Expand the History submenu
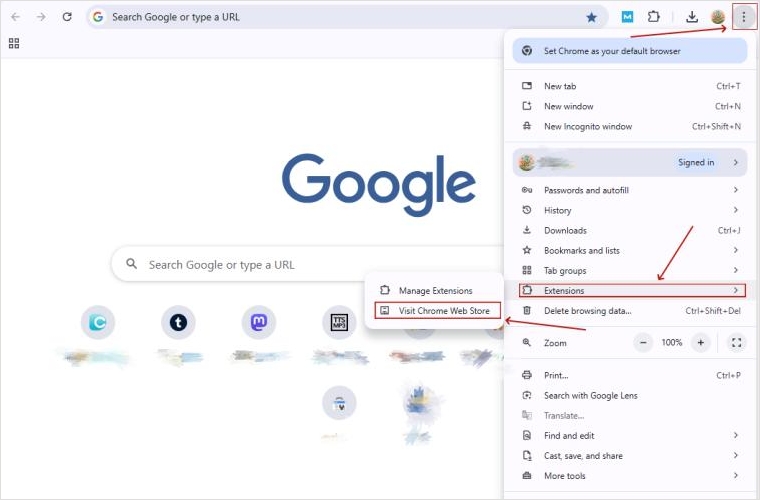Screen dimensions: 760x500 630,210
